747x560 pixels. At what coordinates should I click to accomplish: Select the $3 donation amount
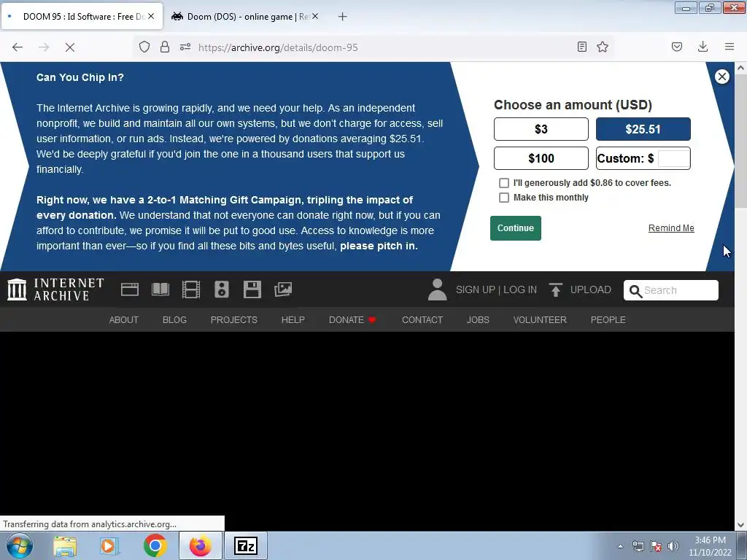(x=541, y=129)
